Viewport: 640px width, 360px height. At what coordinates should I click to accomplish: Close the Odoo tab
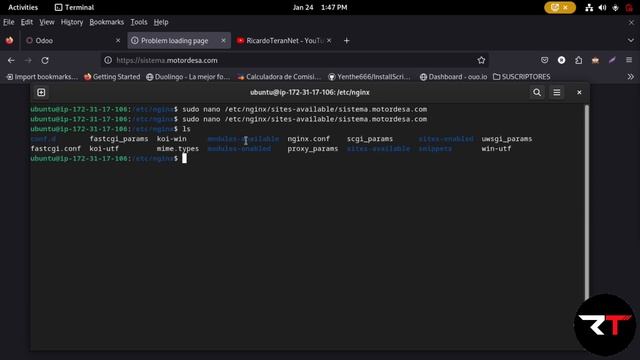(x=118, y=41)
